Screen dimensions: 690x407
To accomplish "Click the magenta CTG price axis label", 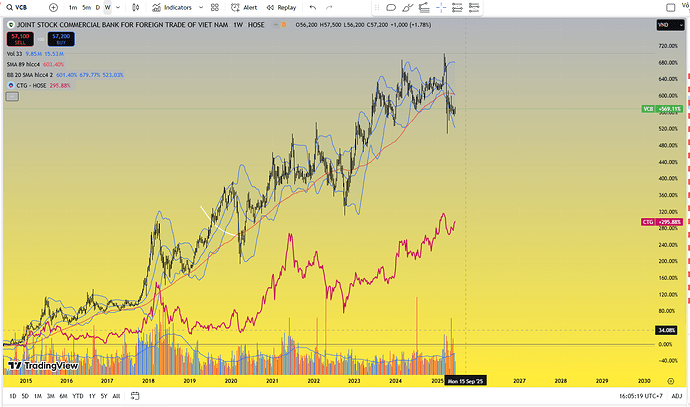I will click(662, 222).
